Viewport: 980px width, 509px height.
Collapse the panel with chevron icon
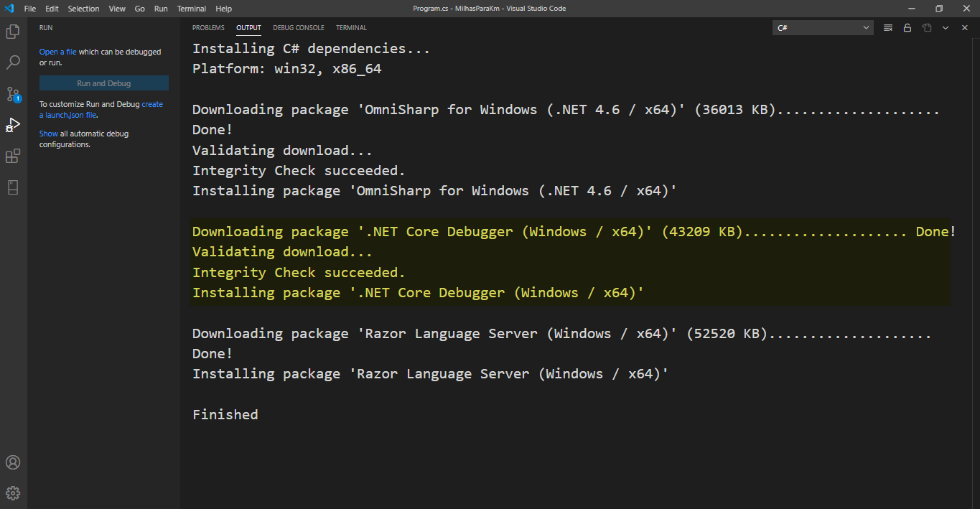946,28
